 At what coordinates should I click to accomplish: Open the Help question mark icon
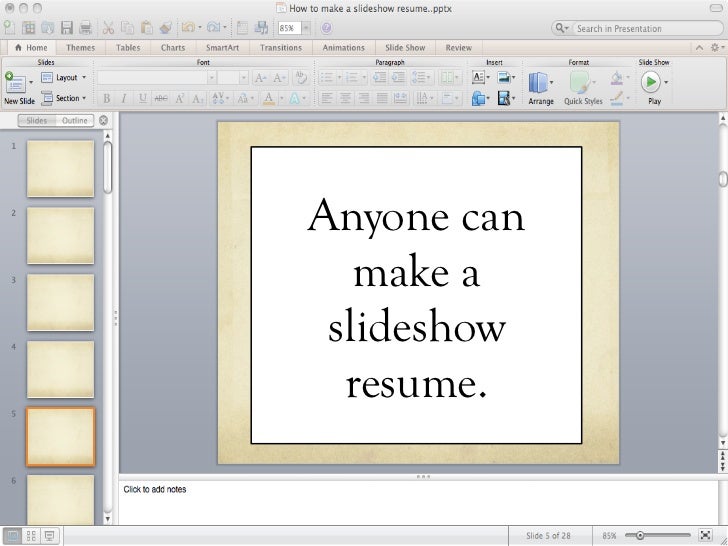coord(326,28)
